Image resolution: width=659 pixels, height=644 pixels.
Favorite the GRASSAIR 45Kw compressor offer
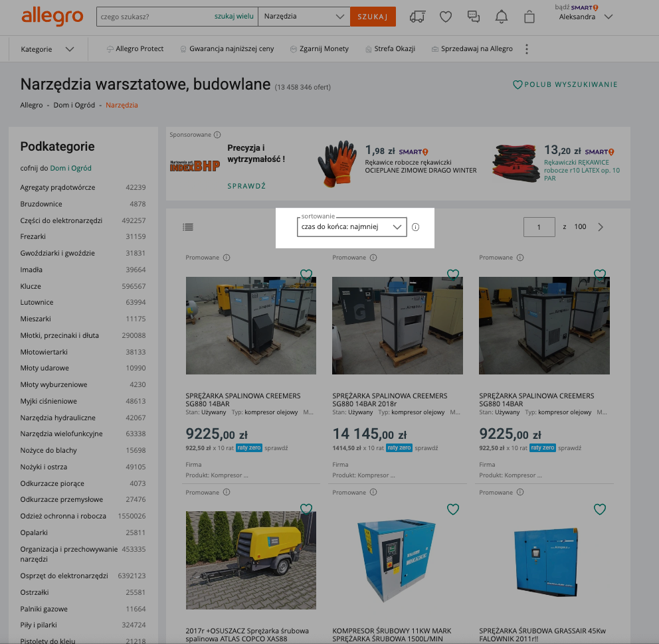(x=600, y=509)
